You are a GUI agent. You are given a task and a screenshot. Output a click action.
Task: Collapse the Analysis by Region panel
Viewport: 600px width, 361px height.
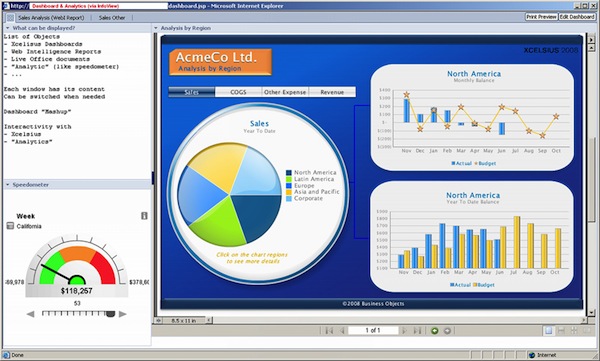click(156, 28)
